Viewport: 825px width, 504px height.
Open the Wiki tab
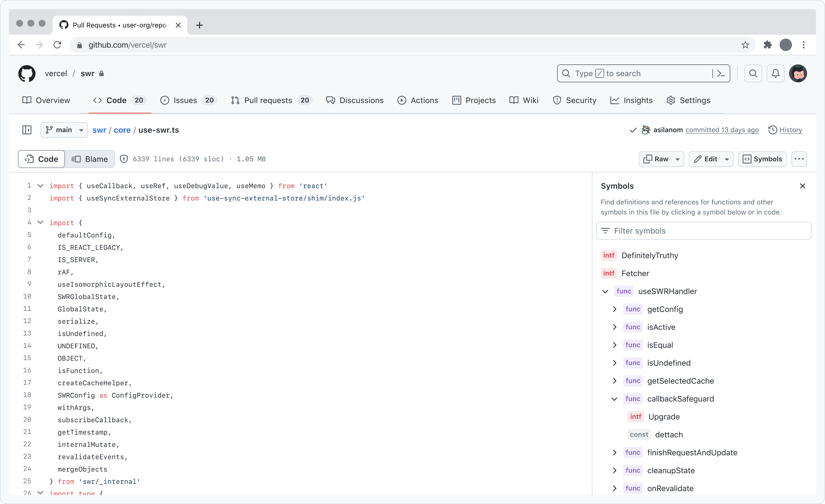(524, 100)
